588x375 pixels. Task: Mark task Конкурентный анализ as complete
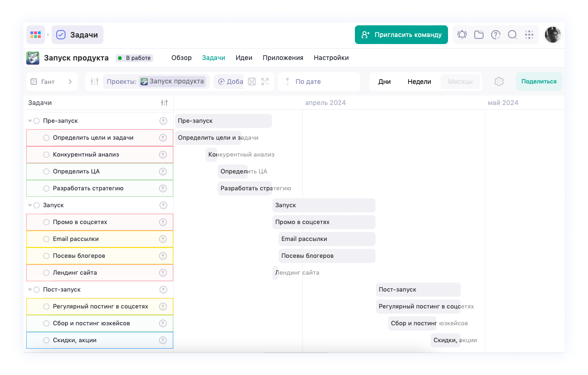[46, 155]
